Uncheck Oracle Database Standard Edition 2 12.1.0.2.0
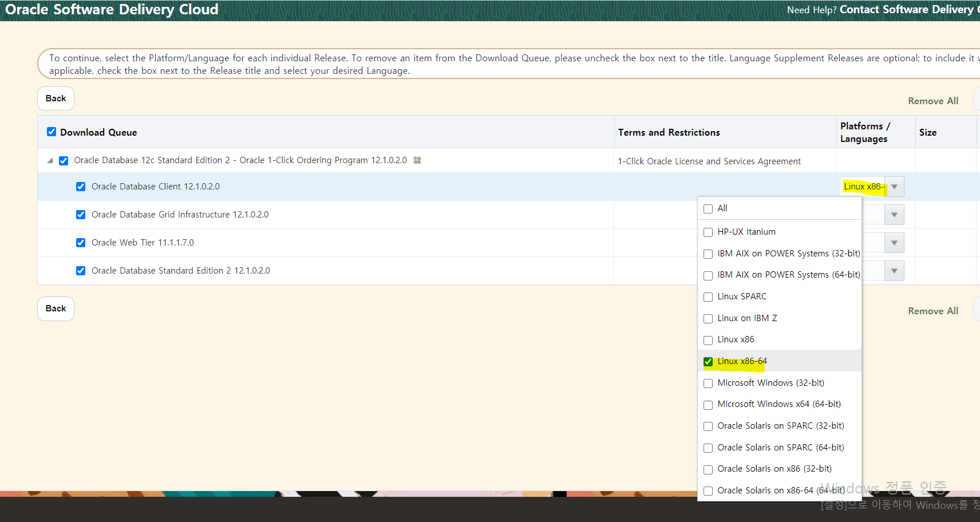The image size is (980, 522). pyautogui.click(x=81, y=271)
